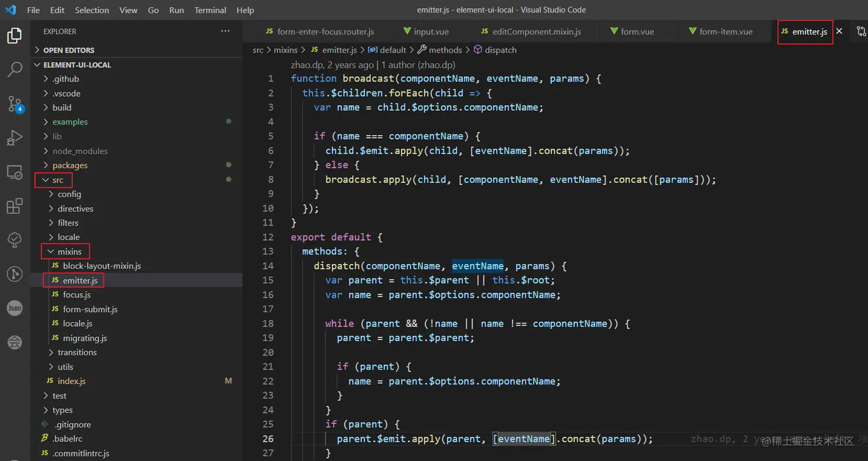Select emitter.js in the explorer tree

pos(137,280)
